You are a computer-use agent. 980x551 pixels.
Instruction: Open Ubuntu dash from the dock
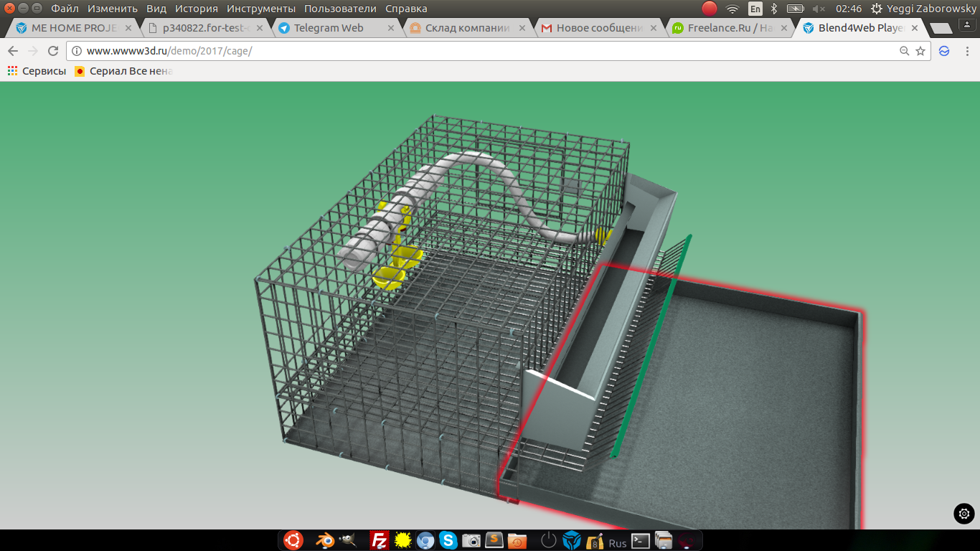coord(293,540)
